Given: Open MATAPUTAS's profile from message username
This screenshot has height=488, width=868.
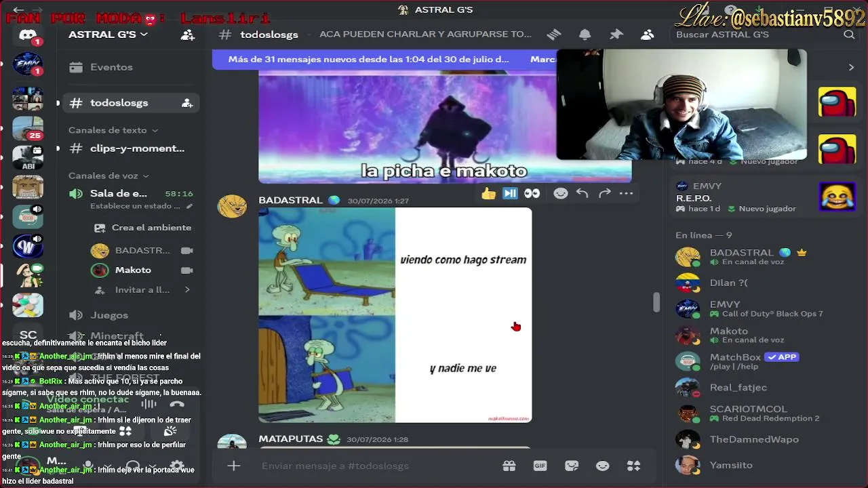Looking at the screenshot, I should click(290, 439).
